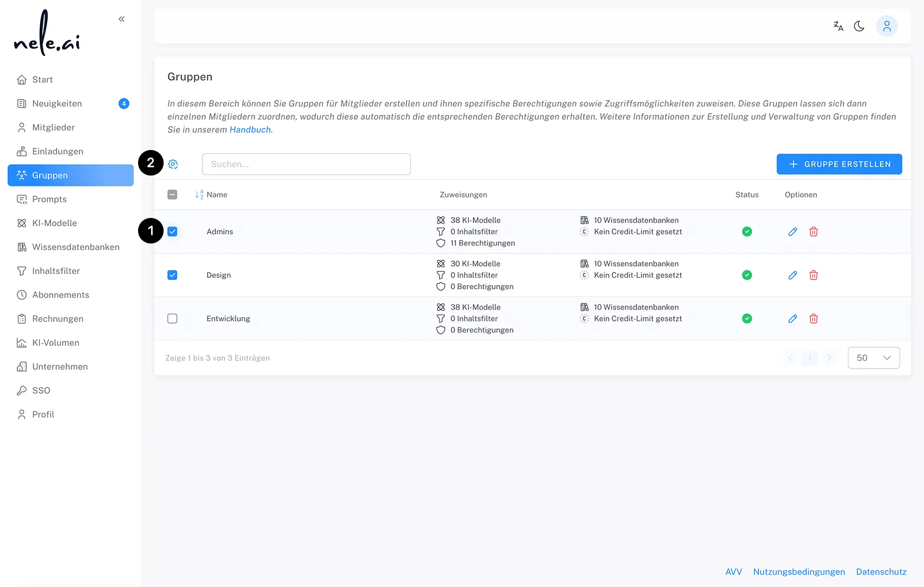Click the Entwicklung group name
Viewport: 924px width, 587px height.
click(228, 319)
